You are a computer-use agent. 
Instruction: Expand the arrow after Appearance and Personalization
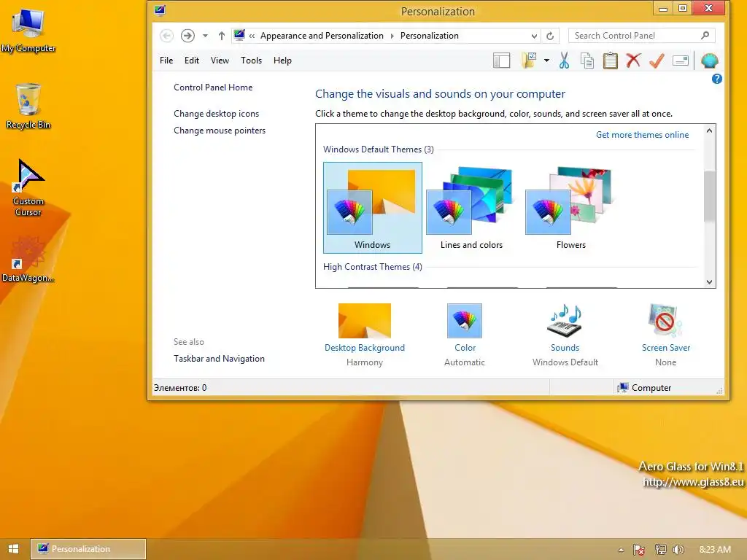pyautogui.click(x=392, y=36)
